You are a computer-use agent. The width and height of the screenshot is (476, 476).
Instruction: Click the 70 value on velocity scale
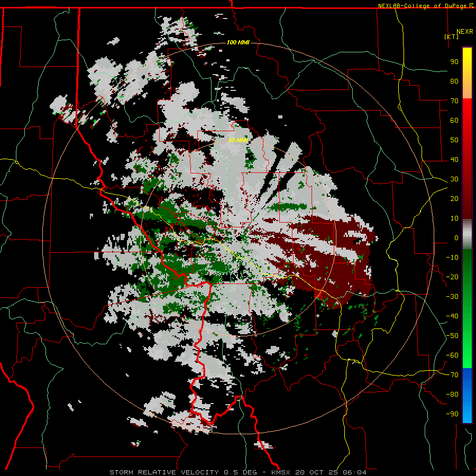[454, 101]
